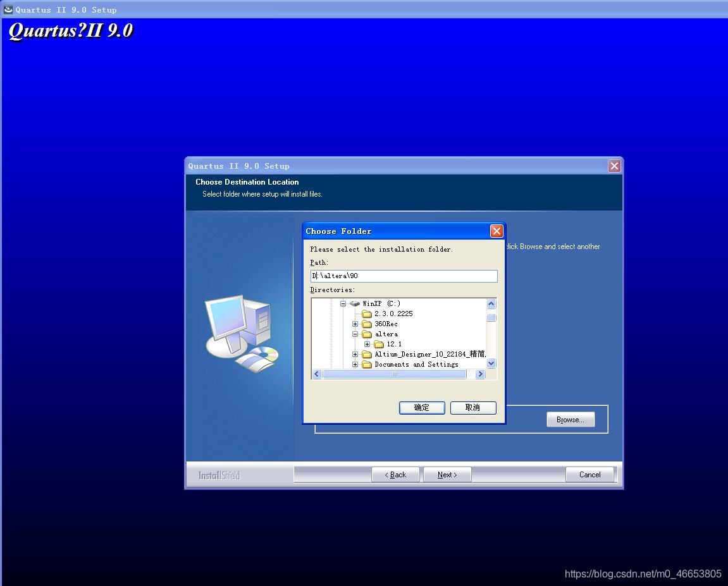Screen dimensions: 728x586
Task: Select the WinXP (C:) drive icon
Action: pyautogui.click(x=355, y=303)
